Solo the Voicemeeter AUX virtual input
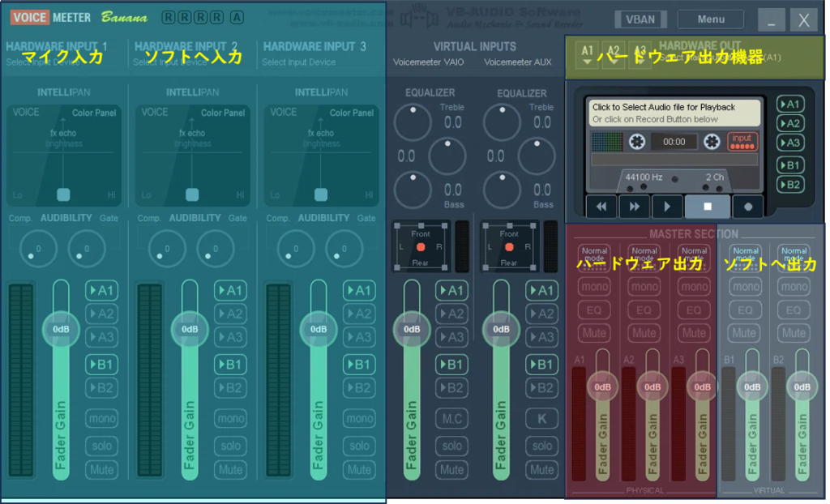830x504 pixels. (x=541, y=446)
